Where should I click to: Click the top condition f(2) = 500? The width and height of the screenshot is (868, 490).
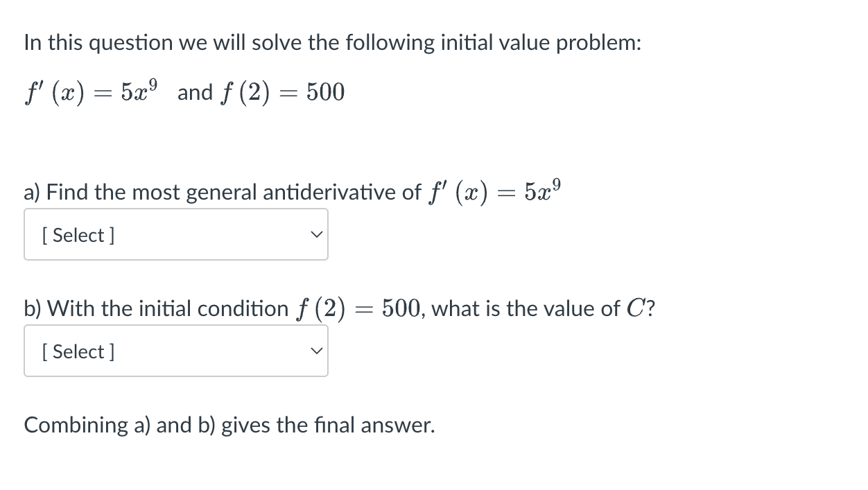tap(282, 92)
